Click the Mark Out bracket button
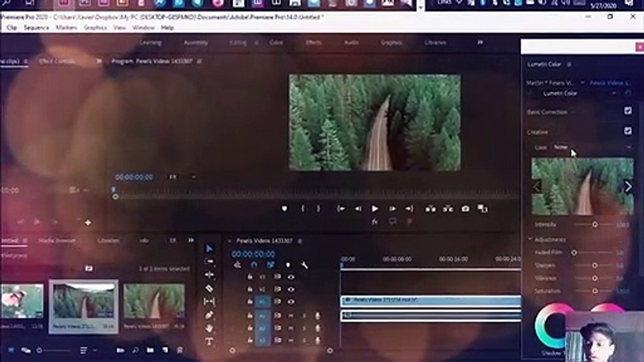The width and height of the screenshot is (644, 362). click(x=318, y=209)
